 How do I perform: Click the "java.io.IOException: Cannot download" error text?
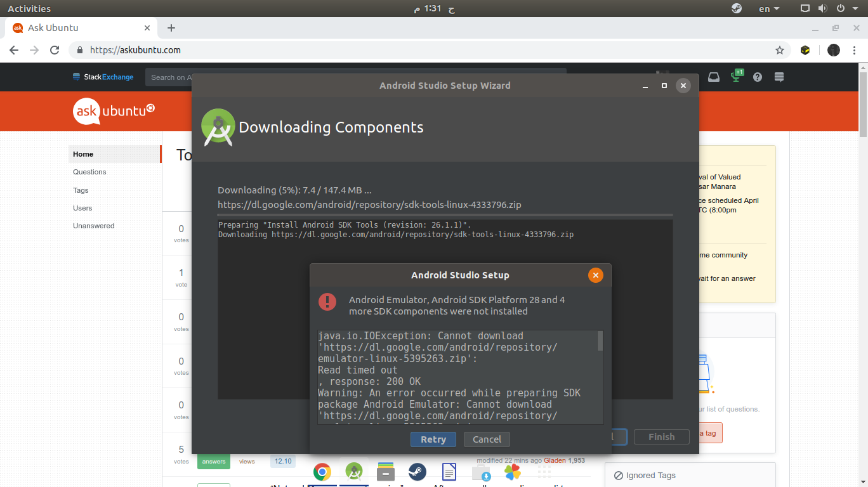pos(421,336)
